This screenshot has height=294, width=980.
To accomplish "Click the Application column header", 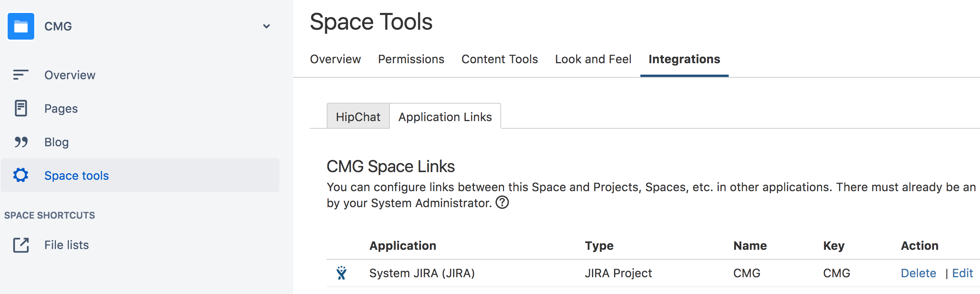I will click(403, 246).
